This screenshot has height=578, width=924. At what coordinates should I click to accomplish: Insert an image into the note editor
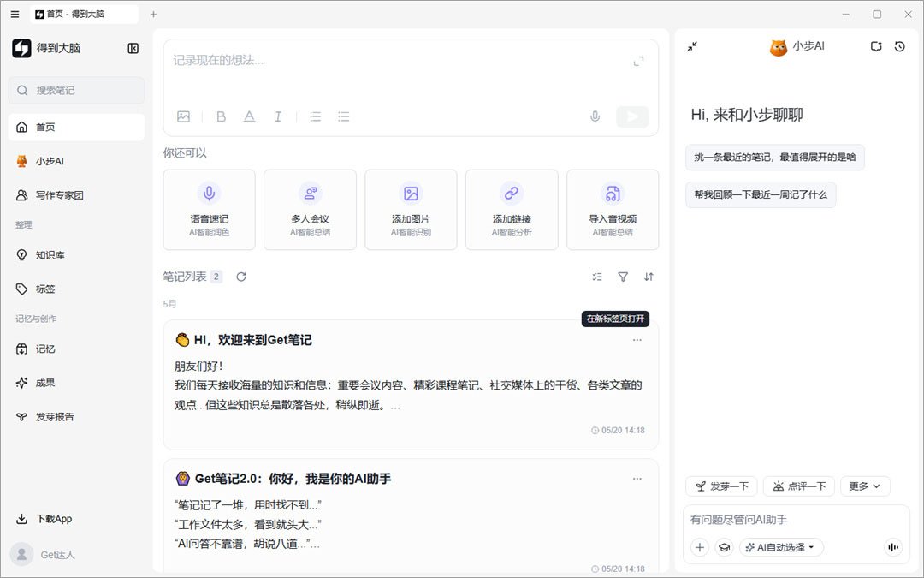click(x=183, y=116)
